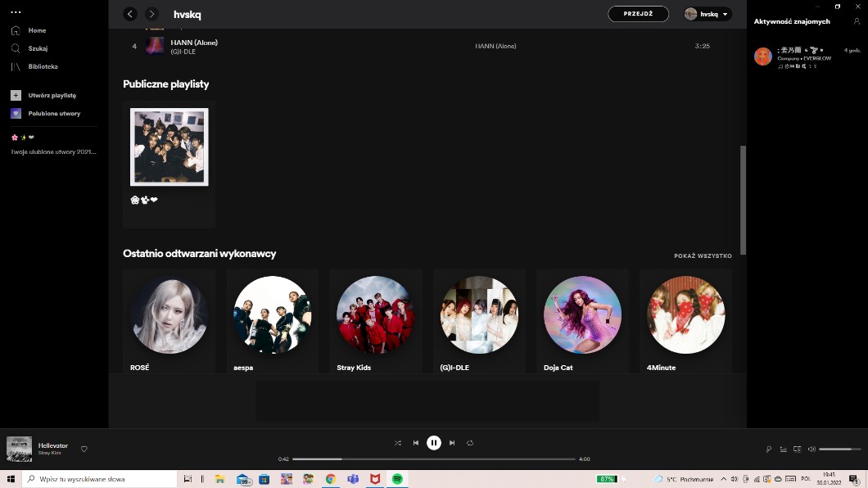
Task: Toggle shuffle playback
Action: pyautogui.click(x=398, y=443)
